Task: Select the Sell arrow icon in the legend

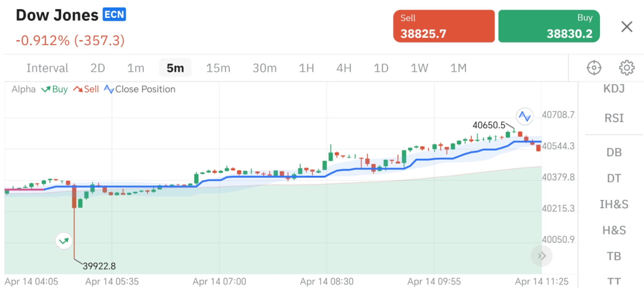Action: [77, 89]
